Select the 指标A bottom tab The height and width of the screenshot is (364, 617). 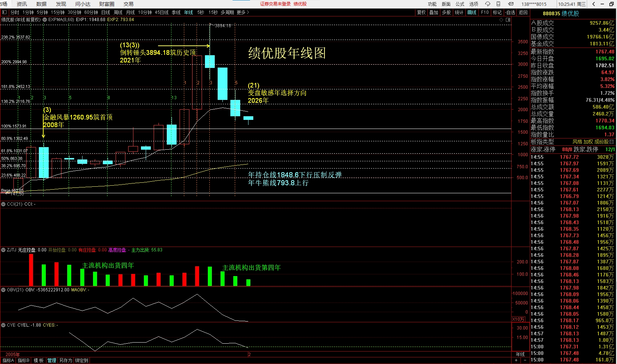(x=8, y=360)
